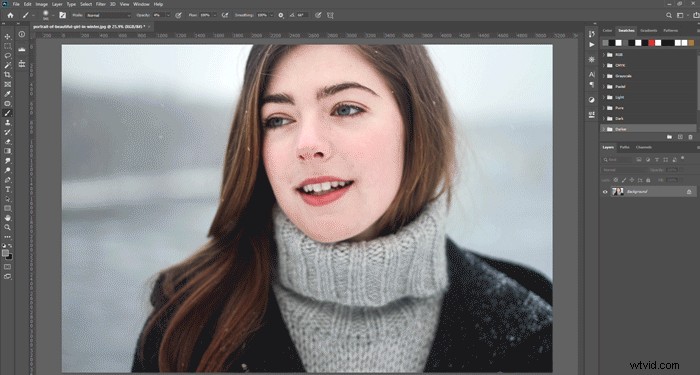Create new swatch group folder icon

[669, 137]
